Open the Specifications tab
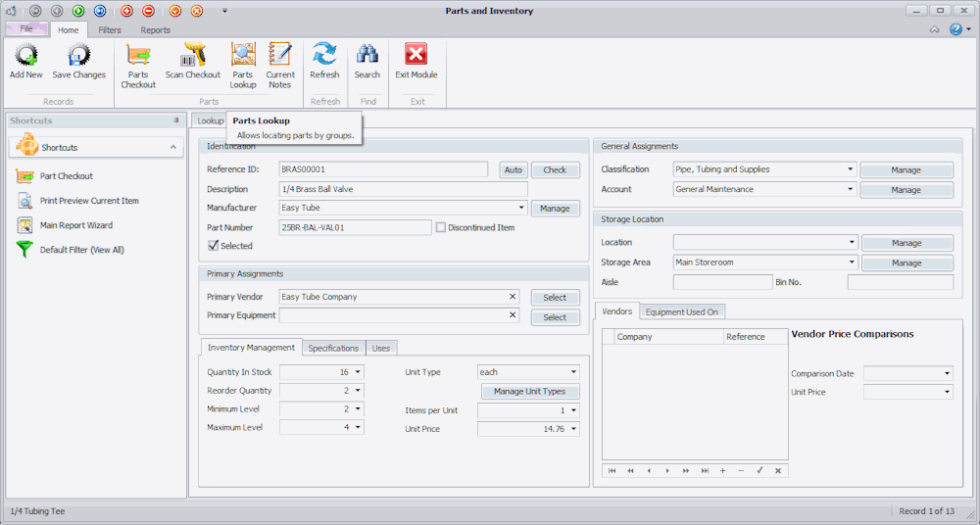Viewport: 980px width, 525px height. (x=333, y=348)
